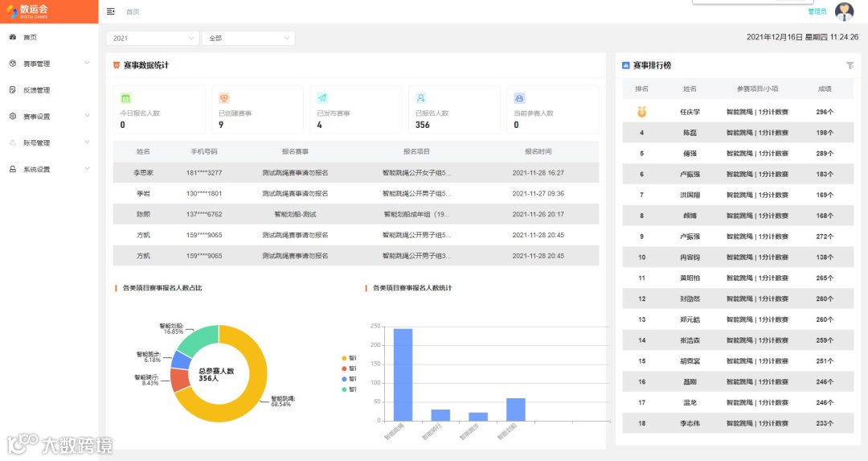
Task: Click the 今日报名人数 calendar icon
Action: click(125, 98)
